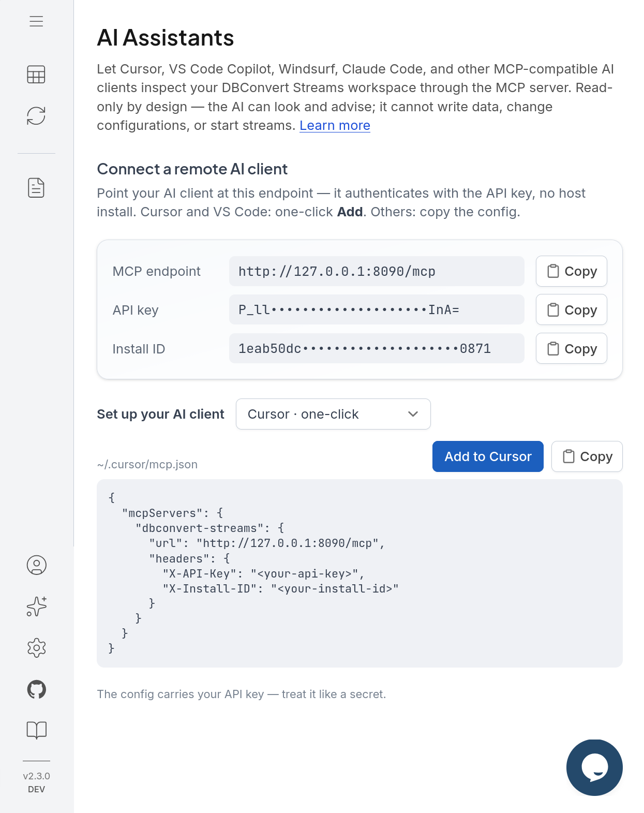
Task: Open the logs document icon
Action: click(36, 188)
